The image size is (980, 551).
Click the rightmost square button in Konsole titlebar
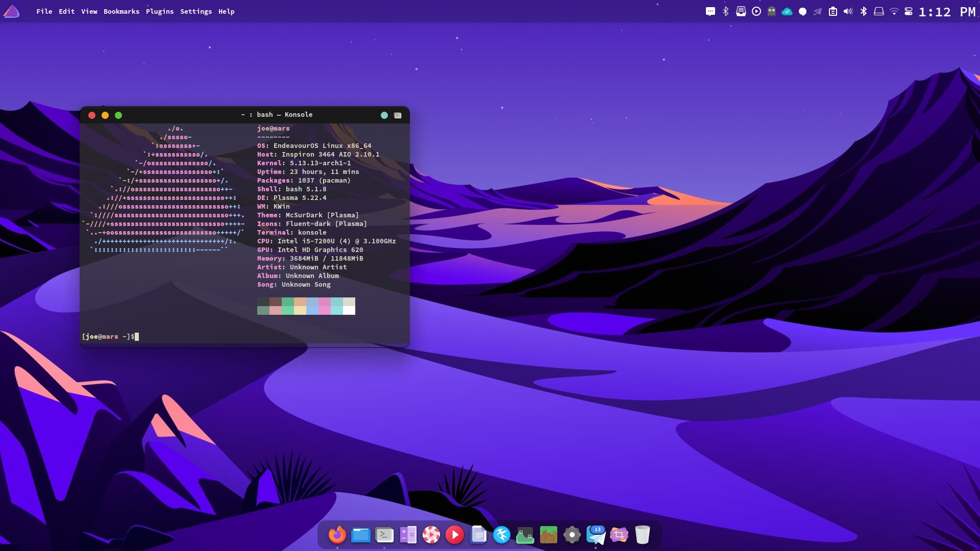coord(398,115)
